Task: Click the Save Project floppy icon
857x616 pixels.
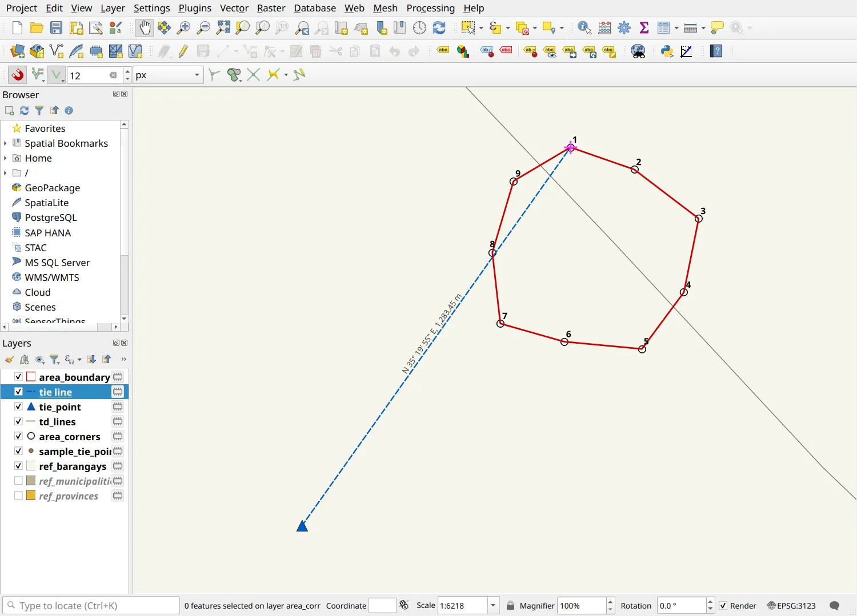Action: pyautogui.click(x=56, y=27)
